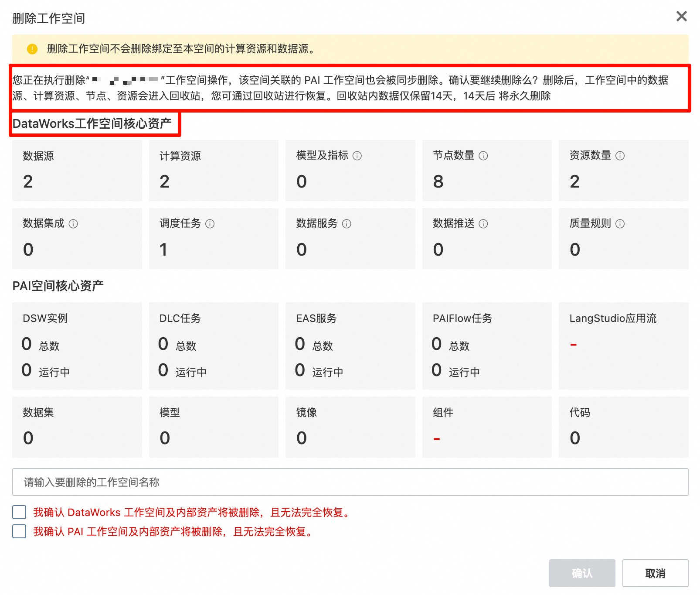700x595 pixels.
Task: Click the 模型及指标 label
Action: [x=322, y=155]
